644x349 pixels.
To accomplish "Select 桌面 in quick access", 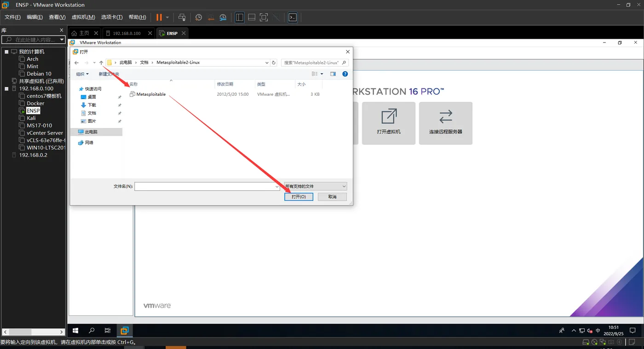I will point(92,97).
